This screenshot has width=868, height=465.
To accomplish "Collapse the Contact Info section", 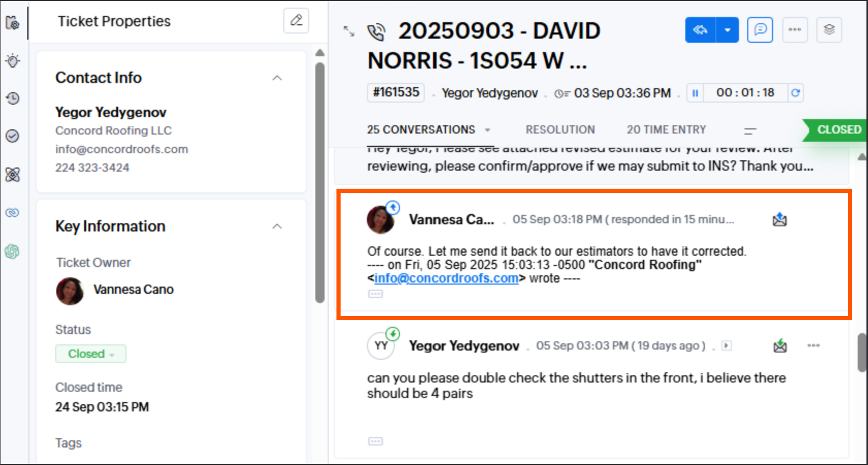I will tap(277, 78).
